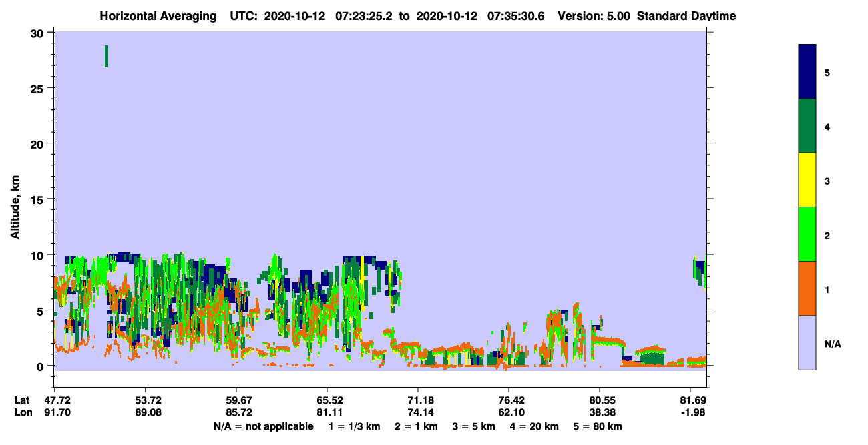Click the '5 = 80 km' legend text
Image resolution: width=868 pixels, height=445 pixels.
598,426
